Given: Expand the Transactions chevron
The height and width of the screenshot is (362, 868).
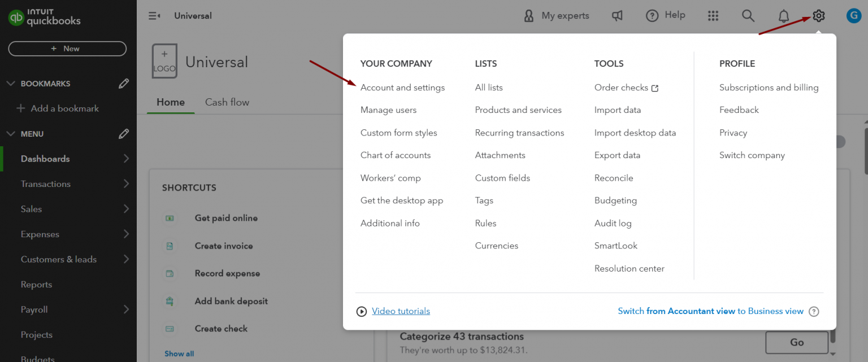Looking at the screenshot, I should point(125,184).
